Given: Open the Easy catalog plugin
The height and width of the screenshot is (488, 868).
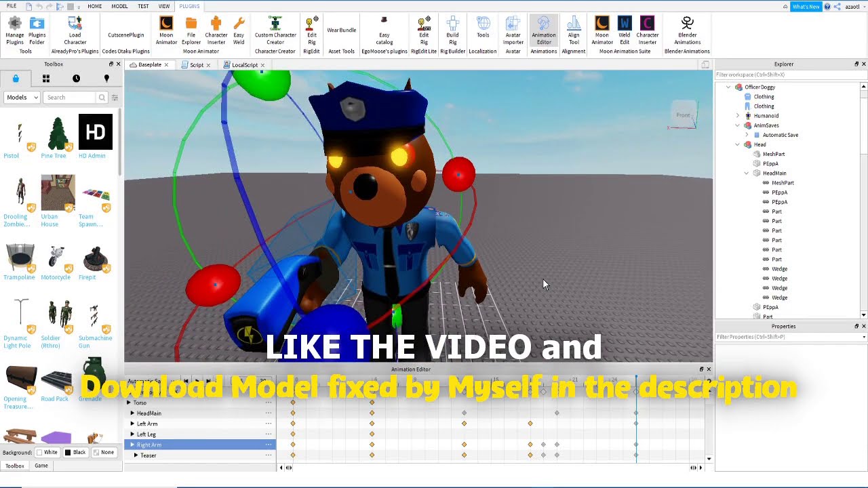Looking at the screenshot, I should click(384, 31).
